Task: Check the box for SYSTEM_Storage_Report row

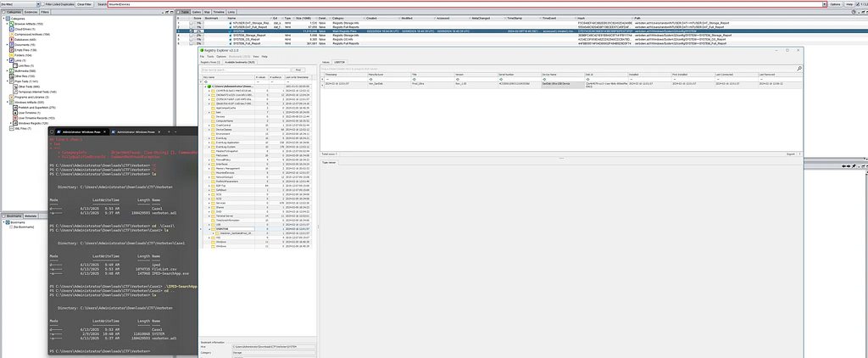Action: coord(191,35)
